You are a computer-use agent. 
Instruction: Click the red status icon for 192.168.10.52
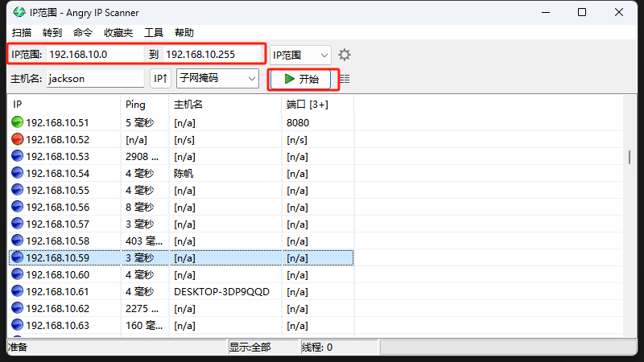pos(18,139)
